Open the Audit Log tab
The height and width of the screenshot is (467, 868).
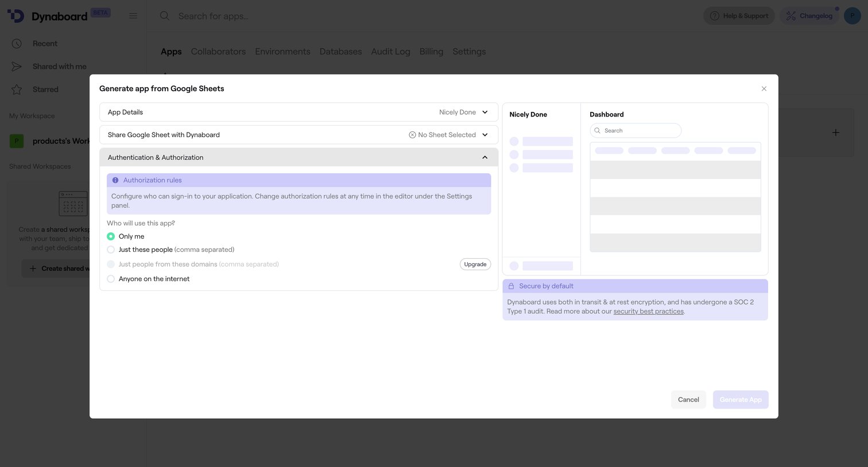pyautogui.click(x=390, y=52)
